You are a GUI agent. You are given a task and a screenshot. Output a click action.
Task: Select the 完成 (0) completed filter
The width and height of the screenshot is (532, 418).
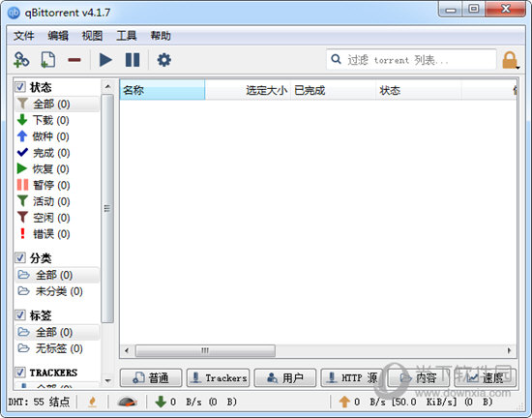click(x=57, y=153)
